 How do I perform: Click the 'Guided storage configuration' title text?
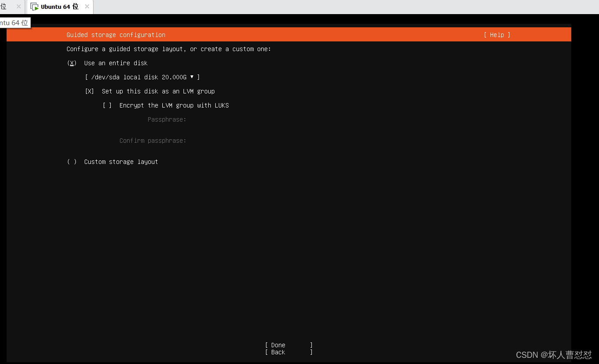point(116,35)
